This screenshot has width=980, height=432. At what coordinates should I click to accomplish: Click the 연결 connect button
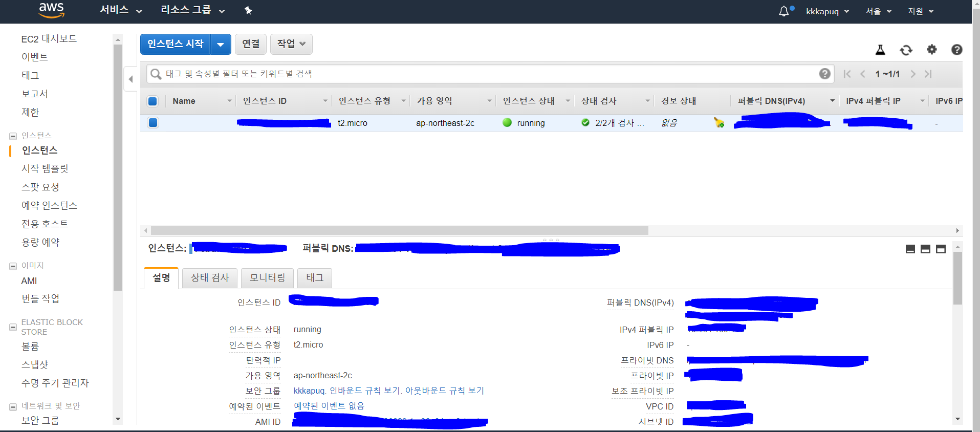251,44
